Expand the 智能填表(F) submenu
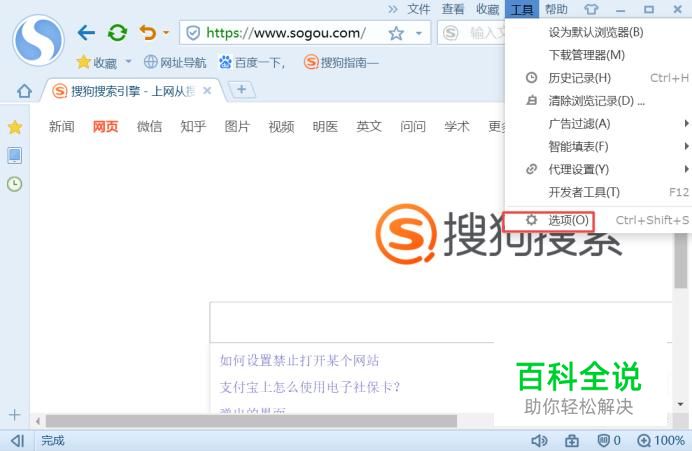Image resolution: width=692 pixels, height=451 pixels. (599, 147)
